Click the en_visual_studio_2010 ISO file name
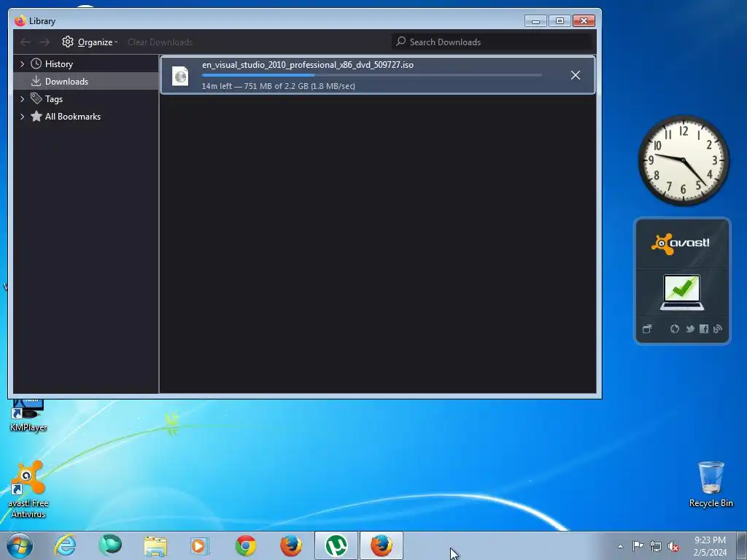 [308, 65]
